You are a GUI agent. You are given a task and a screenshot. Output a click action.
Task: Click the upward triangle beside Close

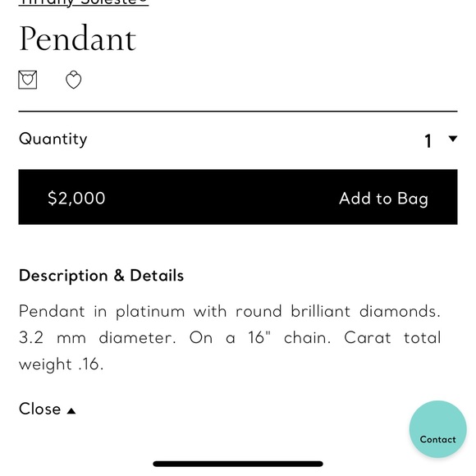[71, 410]
